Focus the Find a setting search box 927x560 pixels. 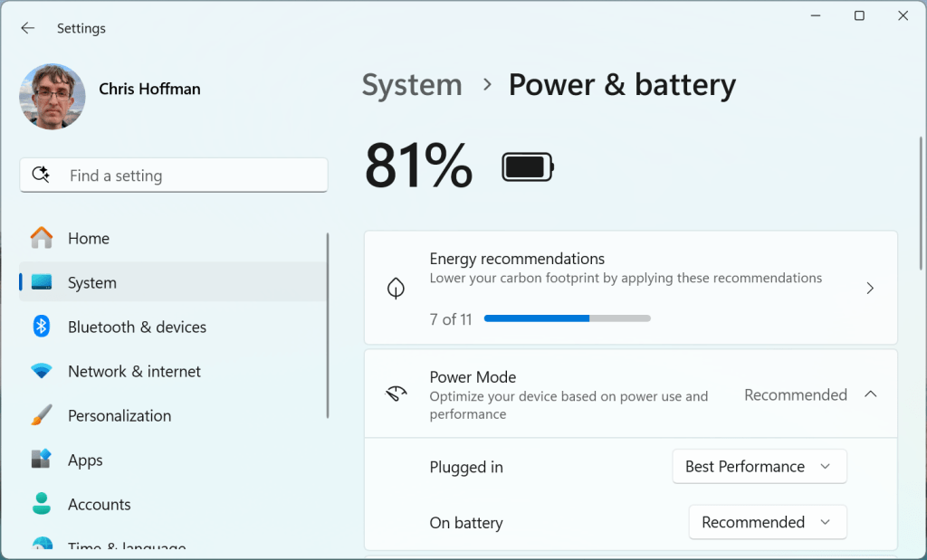(x=181, y=176)
